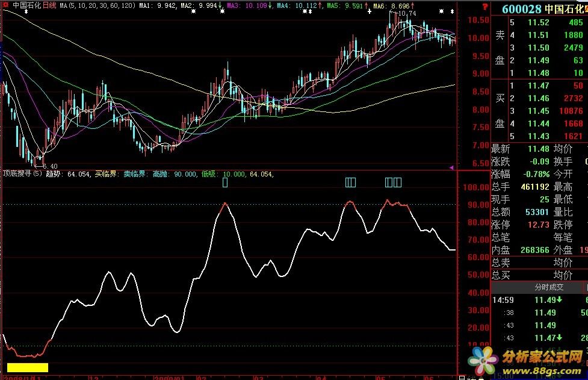Select the cyan MA4: 10.112 value
Image resolution: width=588 pixels, height=380 pixels.
tap(297, 5)
